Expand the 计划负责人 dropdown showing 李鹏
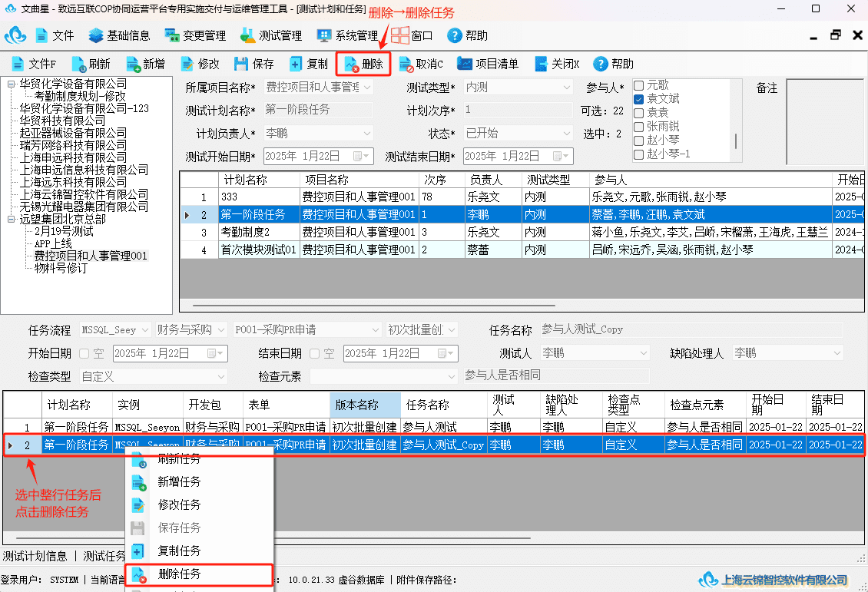Image resolution: width=868 pixels, height=592 pixels. (318, 134)
